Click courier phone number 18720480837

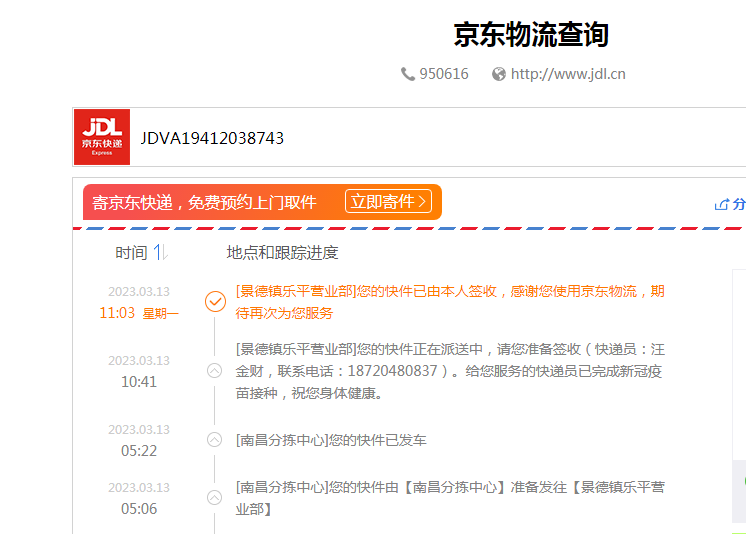392,371
